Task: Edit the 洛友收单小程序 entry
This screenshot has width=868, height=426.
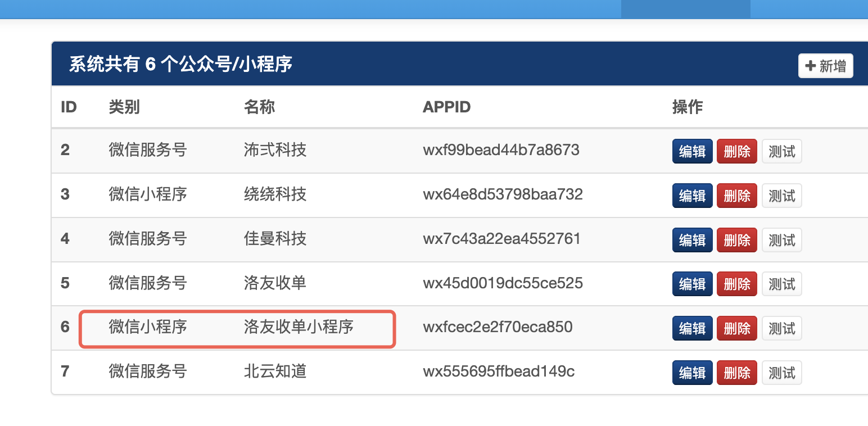Action: (692, 328)
